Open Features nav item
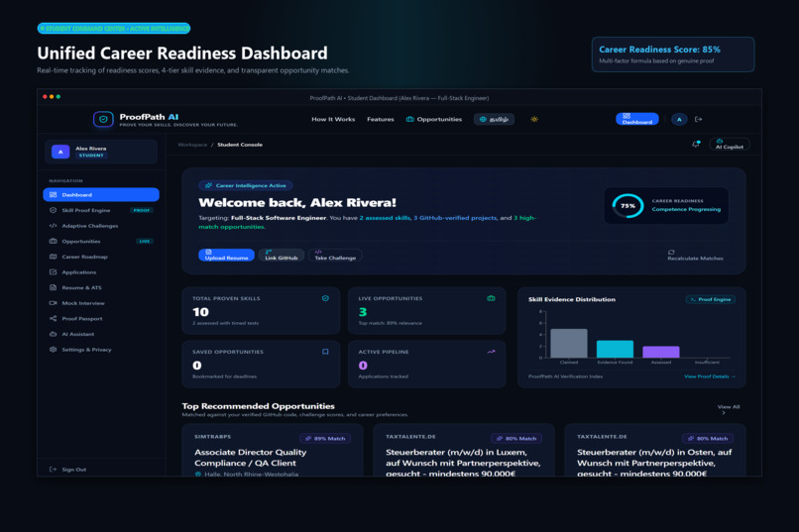 380,119
